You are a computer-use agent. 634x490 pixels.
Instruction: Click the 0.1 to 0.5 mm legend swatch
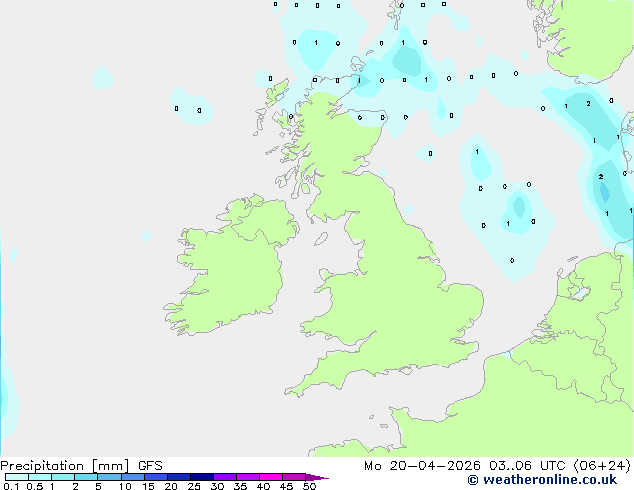tap(17, 477)
